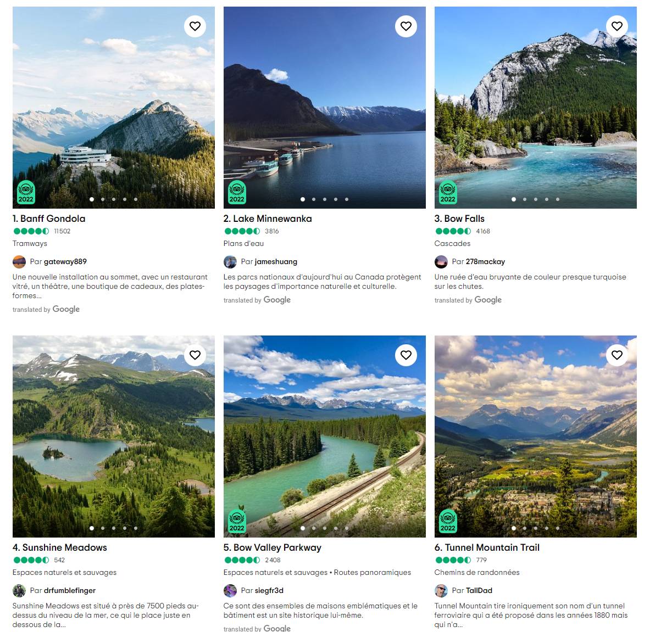The height and width of the screenshot is (632, 672).
Task: Click the 2022 award badge on Banff Gondola
Action: 26,192
